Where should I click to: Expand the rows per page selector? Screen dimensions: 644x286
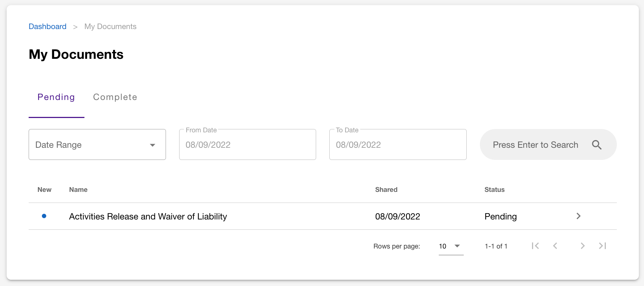tap(451, 246)
